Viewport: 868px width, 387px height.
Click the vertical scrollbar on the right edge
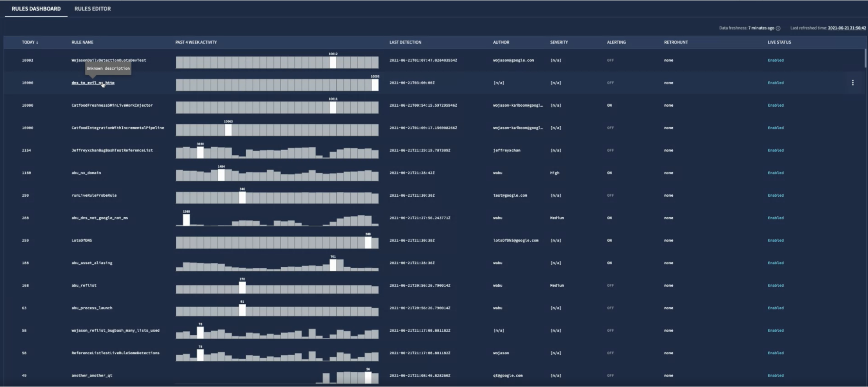pos(865,59)
